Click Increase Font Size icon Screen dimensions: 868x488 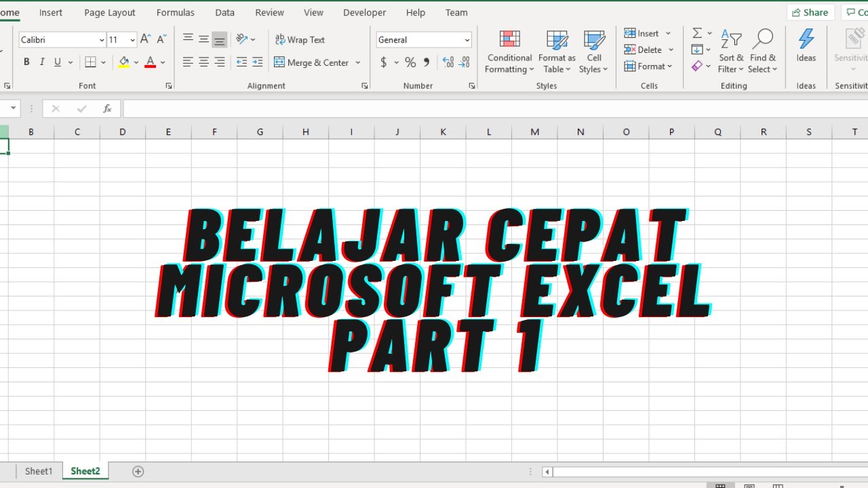point(145,40)
